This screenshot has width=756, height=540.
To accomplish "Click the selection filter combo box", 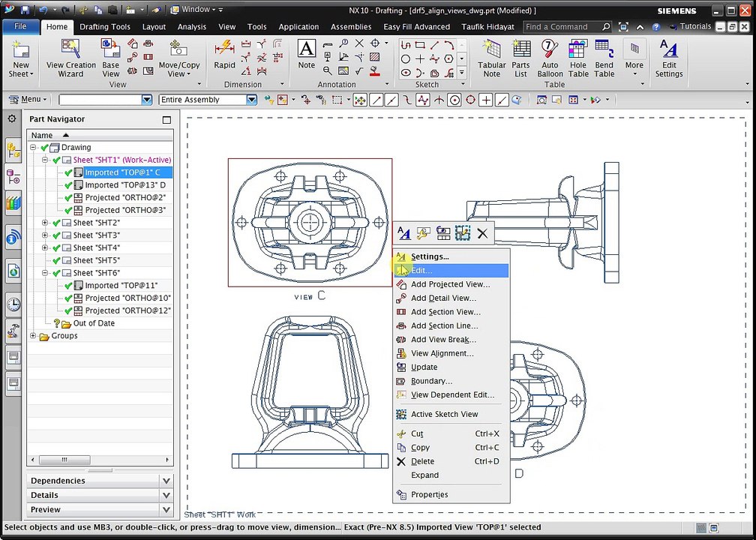I will coord(106,100).
